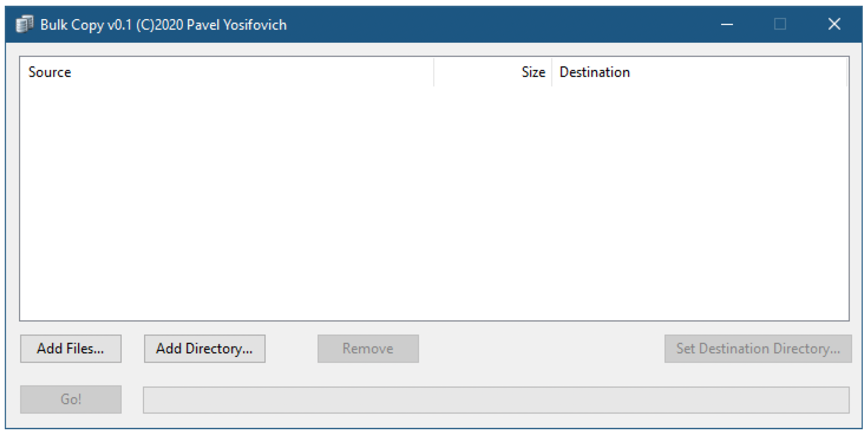Viewport: 868px width, 434px height.
Task: Open the Add Files... dialog
Action: point(71,349)
